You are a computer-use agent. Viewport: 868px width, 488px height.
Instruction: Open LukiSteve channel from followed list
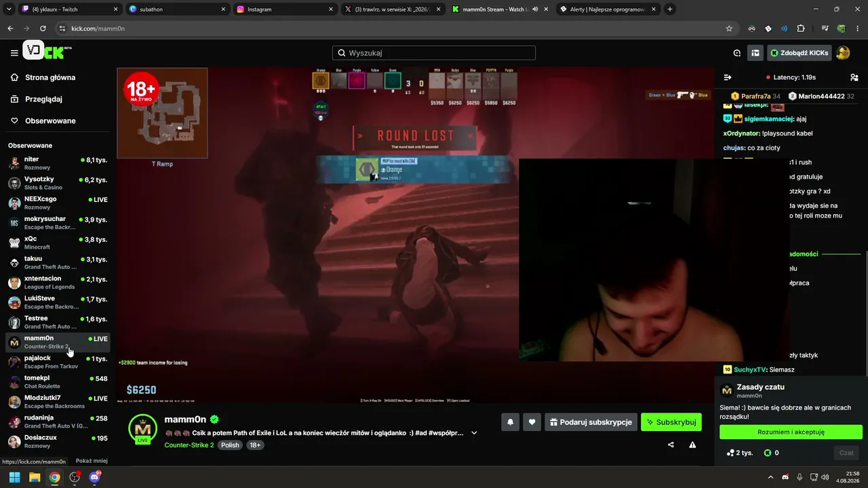pos(58,302)
